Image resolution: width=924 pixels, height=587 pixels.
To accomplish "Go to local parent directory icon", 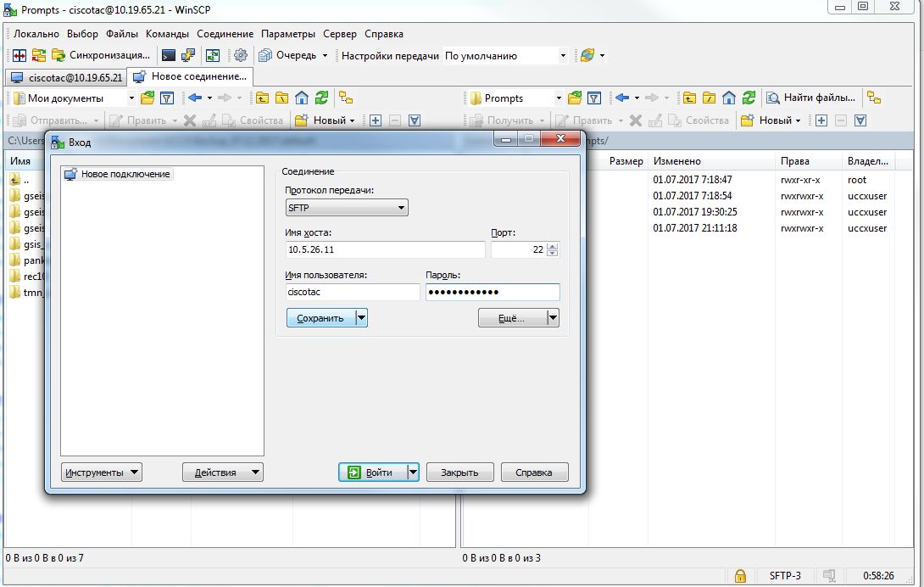I will click(x=262, y=98).
